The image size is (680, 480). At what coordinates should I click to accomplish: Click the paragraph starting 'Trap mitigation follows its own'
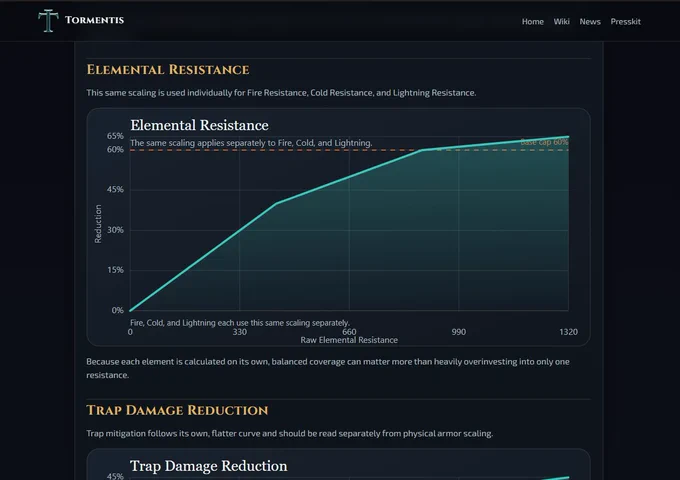pos(290,434)
